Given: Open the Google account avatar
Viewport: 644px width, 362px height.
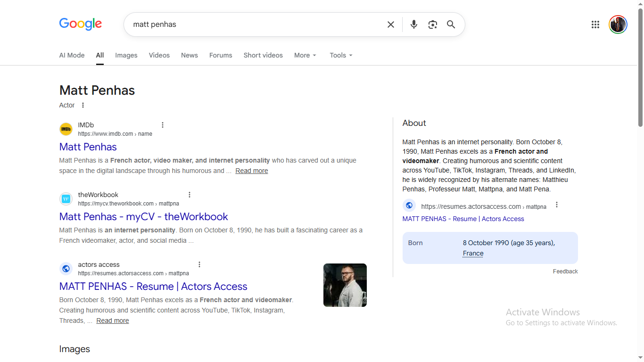Looking at the screenshot, I should pos(618,25).
